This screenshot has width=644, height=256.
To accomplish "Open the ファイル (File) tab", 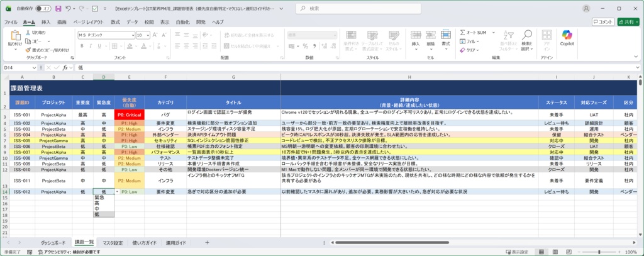I will click(x=11, y=22).
